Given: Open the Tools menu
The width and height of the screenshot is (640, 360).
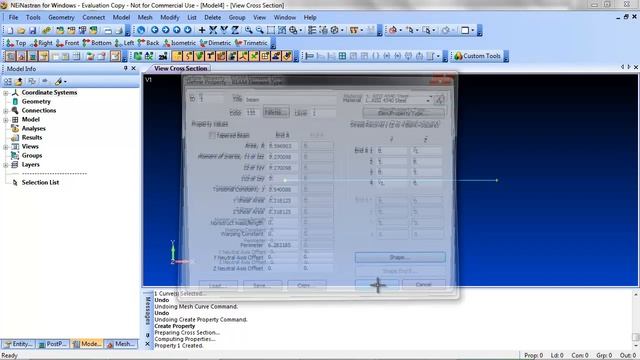Looking at the screenshot, I should click(33, 18).
